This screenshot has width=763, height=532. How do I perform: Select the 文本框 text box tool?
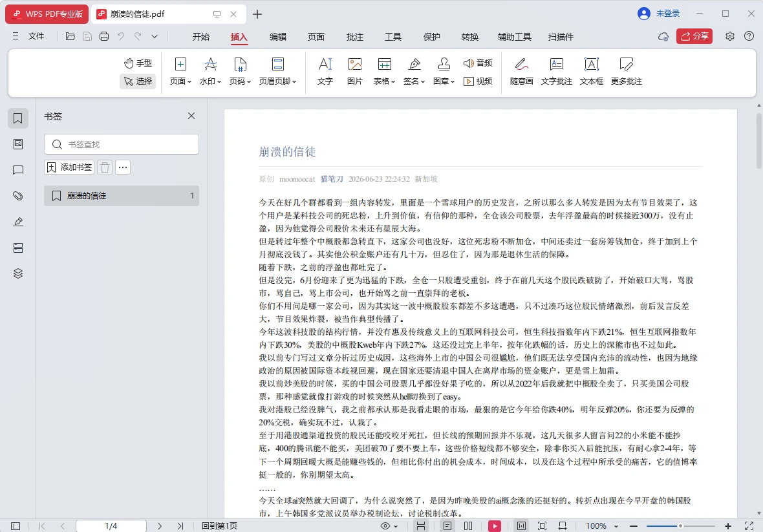pos(591,71)
